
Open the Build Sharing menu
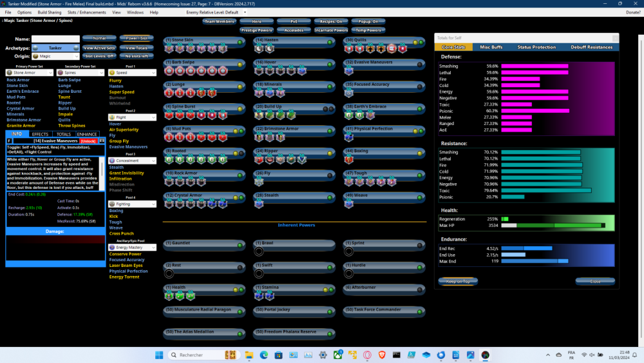pos(49,12)
